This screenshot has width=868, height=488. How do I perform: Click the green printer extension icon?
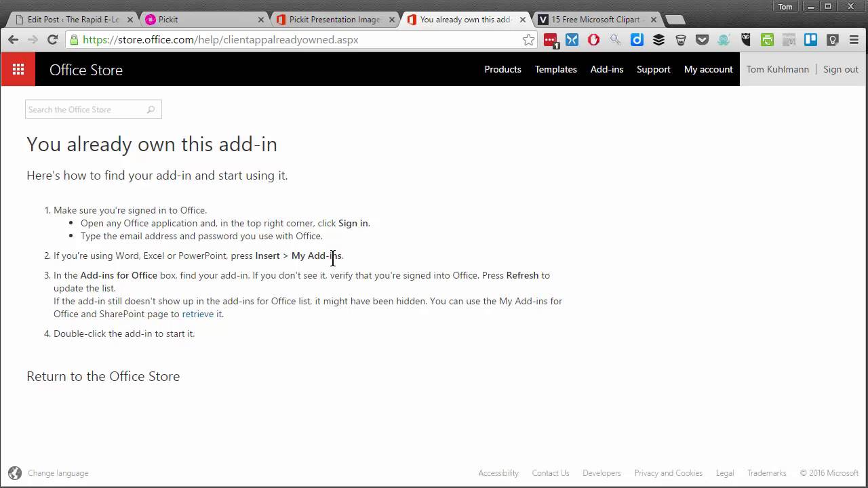coord(767,40)
